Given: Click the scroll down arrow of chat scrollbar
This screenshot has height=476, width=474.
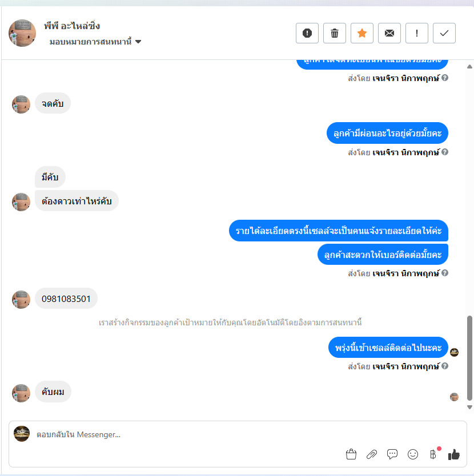Looking at the screenshot, I should [469, 407].
